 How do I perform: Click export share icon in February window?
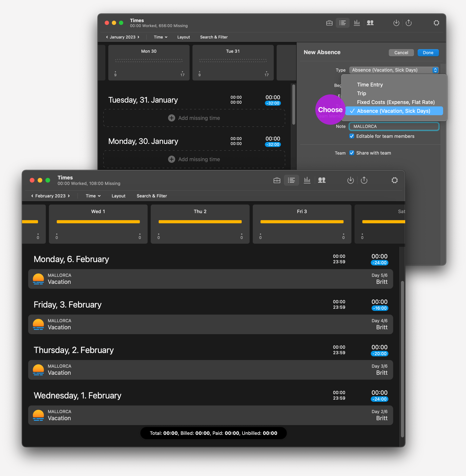[x=364, y=180]
